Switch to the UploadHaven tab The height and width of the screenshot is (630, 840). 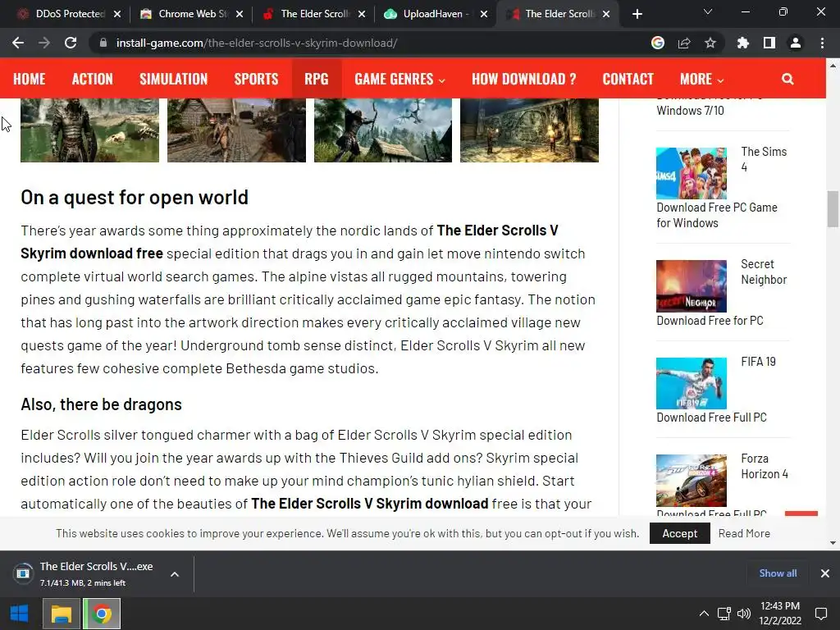(x=428, y=14)
